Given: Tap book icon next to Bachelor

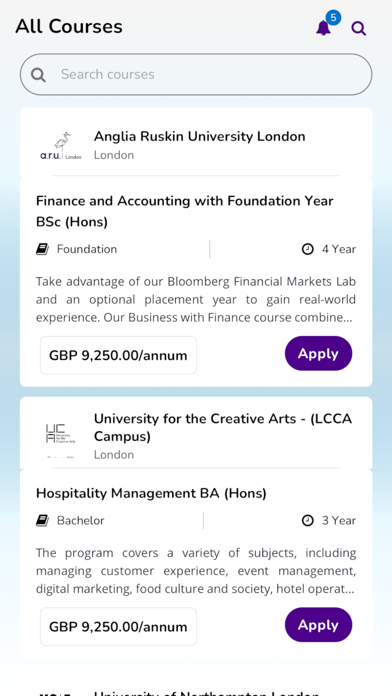Looking at the screenshot, I should coord(42,521).
